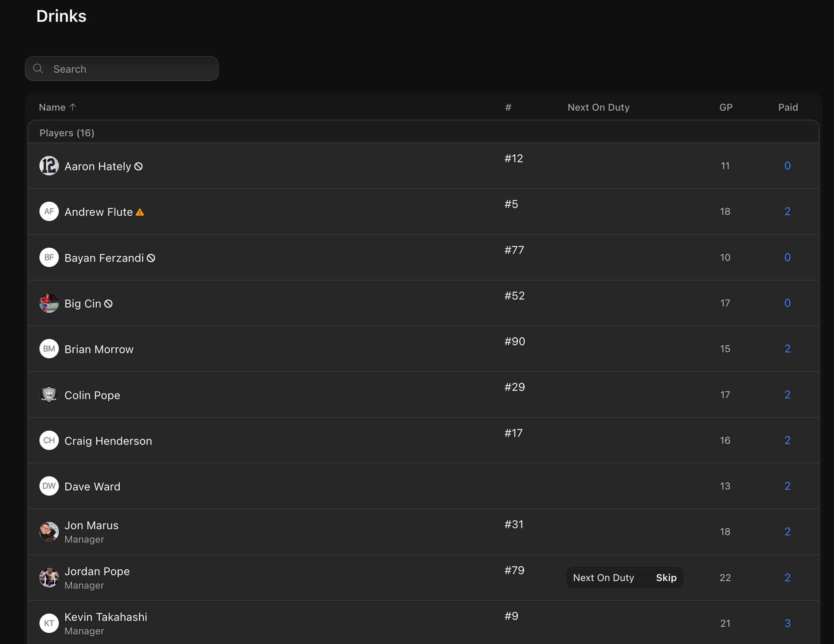The width and height of the screenshot is (834, 644).
Task: Skip Jordan Pope's next duty
Action: point(666,578)
